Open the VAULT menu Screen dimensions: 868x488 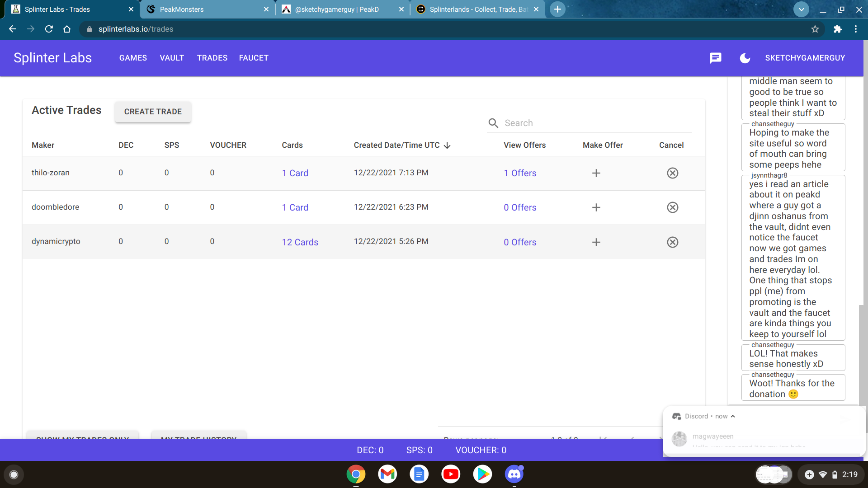172,58
